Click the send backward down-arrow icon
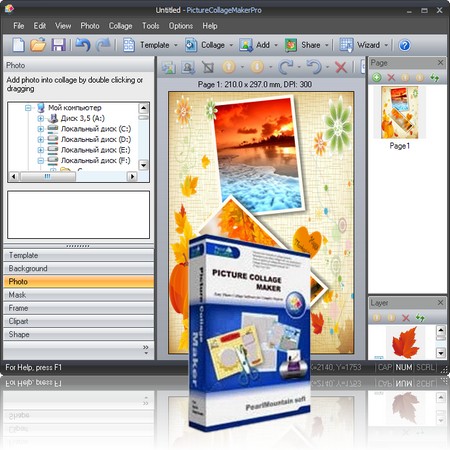 point(257,67)
